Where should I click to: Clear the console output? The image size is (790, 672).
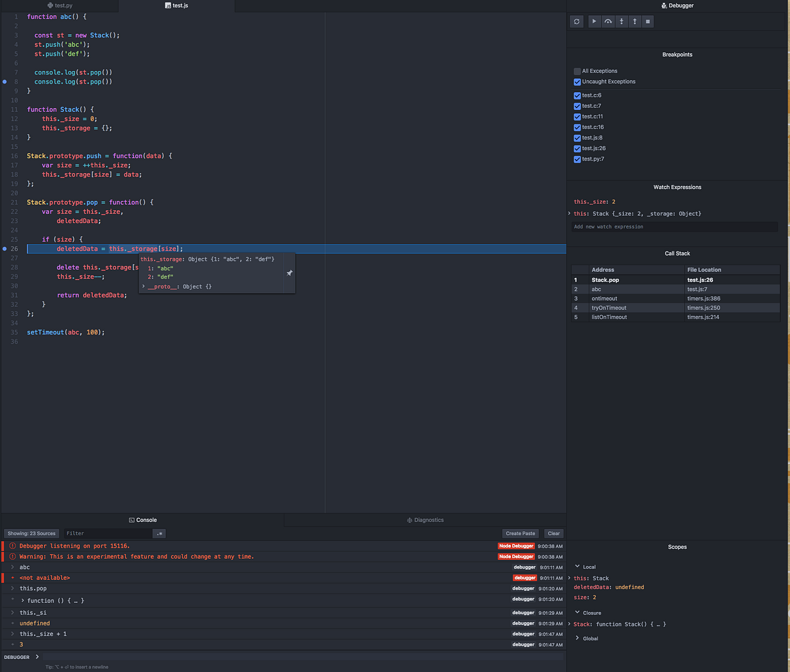pos(553,533)
